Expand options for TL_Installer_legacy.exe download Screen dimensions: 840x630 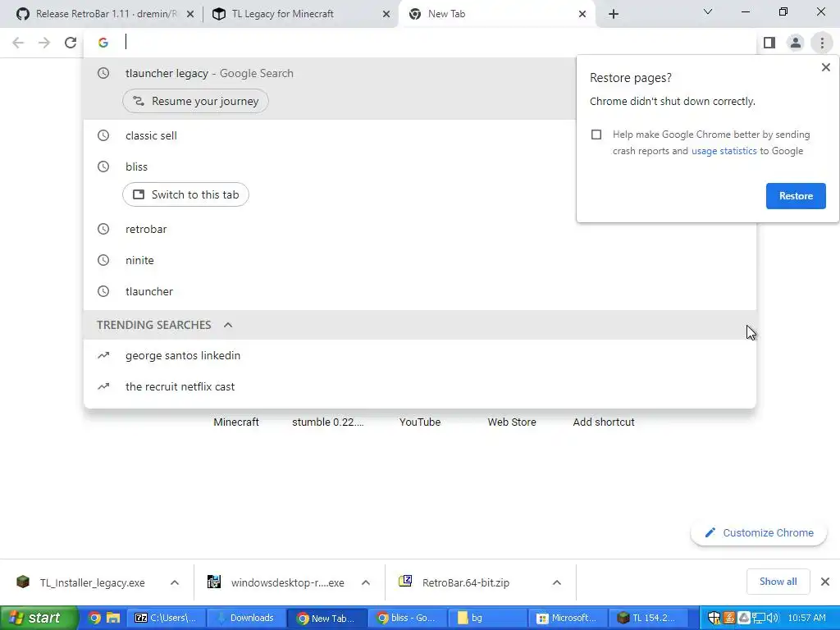click(175, 583)
